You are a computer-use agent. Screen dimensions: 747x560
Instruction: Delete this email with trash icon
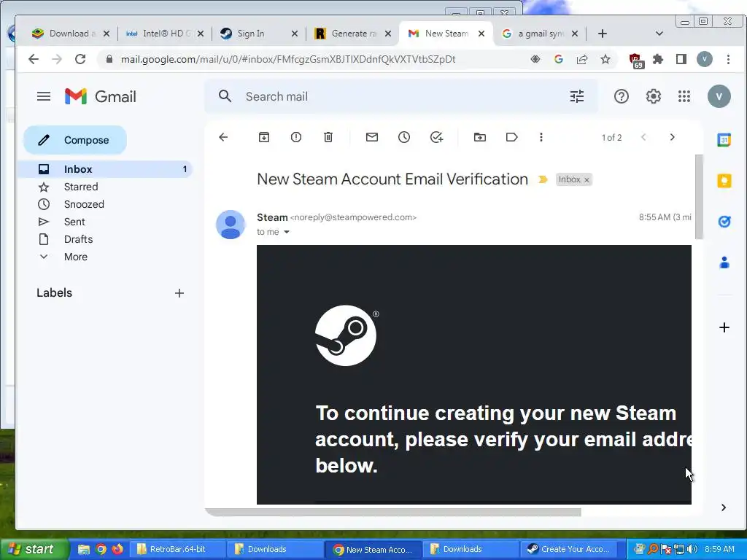328,138
